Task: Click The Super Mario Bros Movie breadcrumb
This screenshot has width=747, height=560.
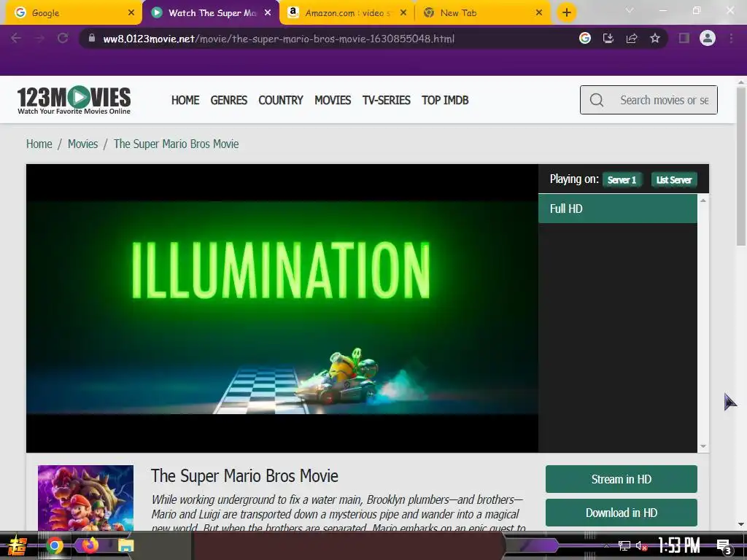Action: click(176, 144)
